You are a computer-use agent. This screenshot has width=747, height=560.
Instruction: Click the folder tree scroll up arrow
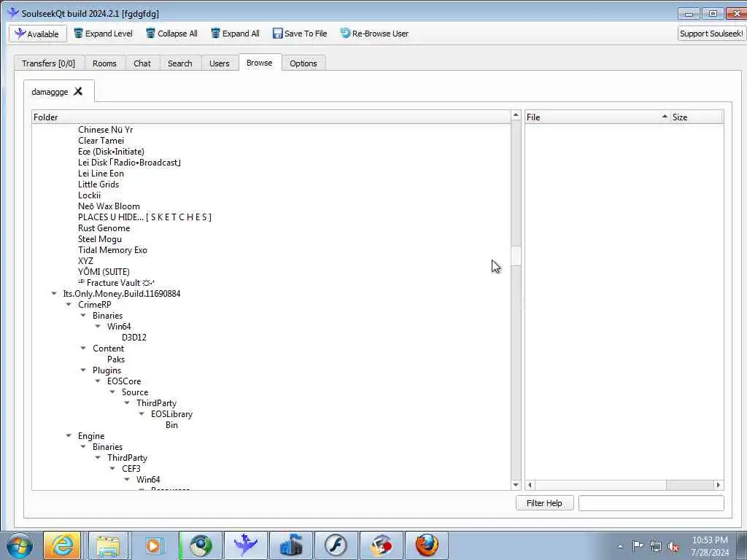pyautogui.click(x=516, y=115)
